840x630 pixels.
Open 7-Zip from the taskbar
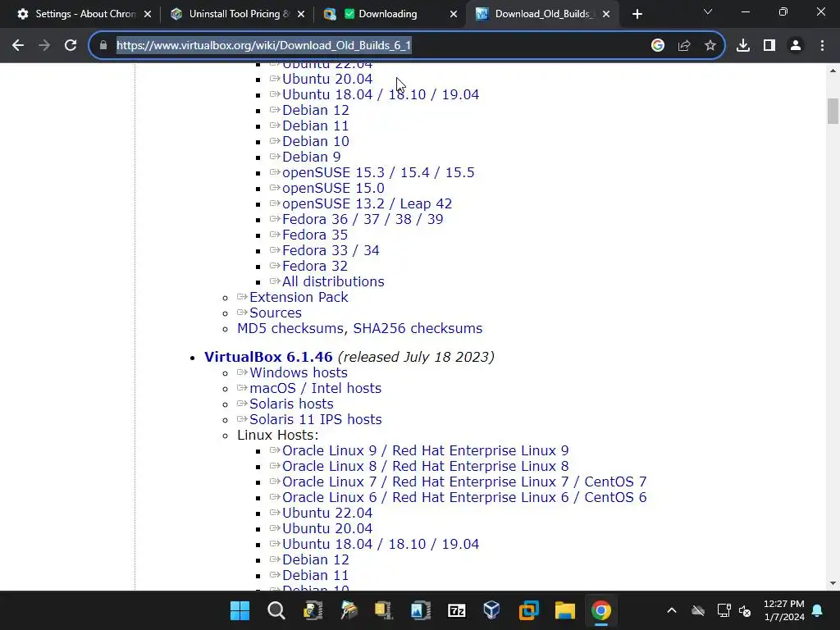(x=456, y=610)
